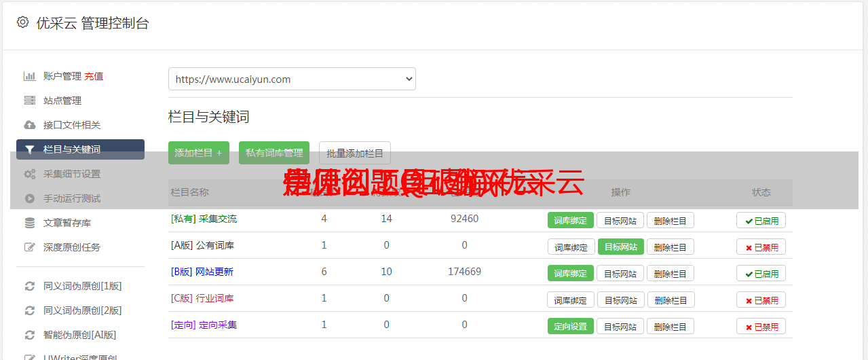The image size is (868, 360).
Task: Click 词库绑定 for 公有词库 row
Action: click(571, 247)
